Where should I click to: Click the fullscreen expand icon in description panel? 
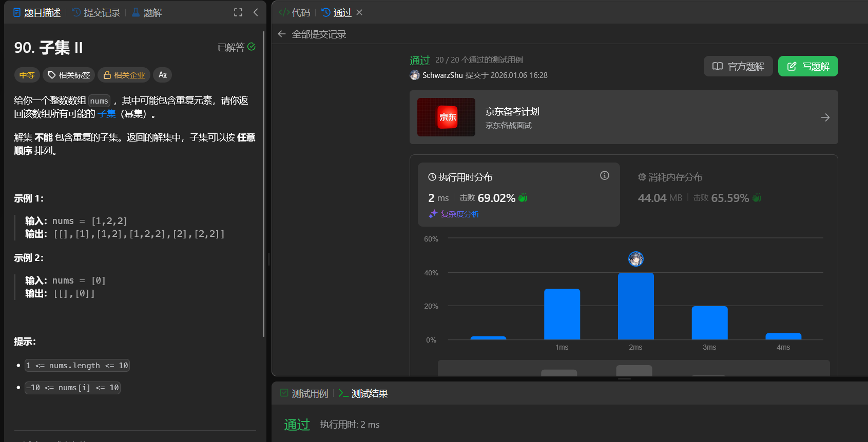tap(238, 12)
